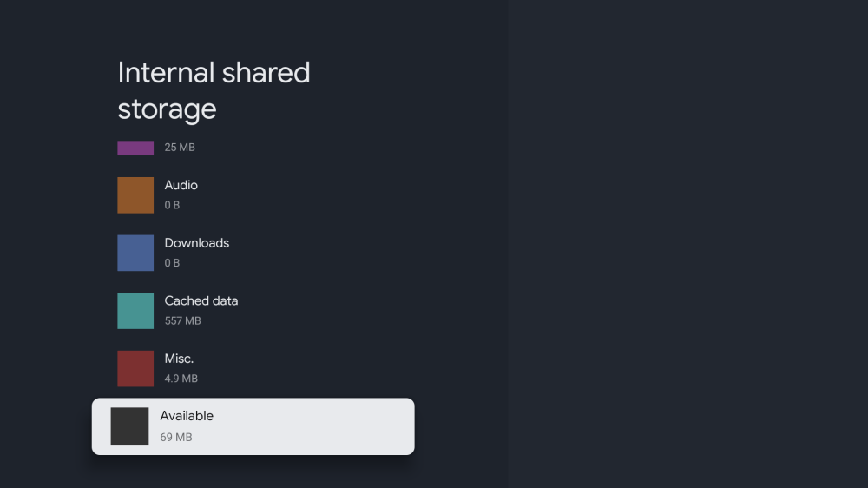The image size is (868, 488).
Task: Click the teal Cached data square
Action: [x=135, y=311]
